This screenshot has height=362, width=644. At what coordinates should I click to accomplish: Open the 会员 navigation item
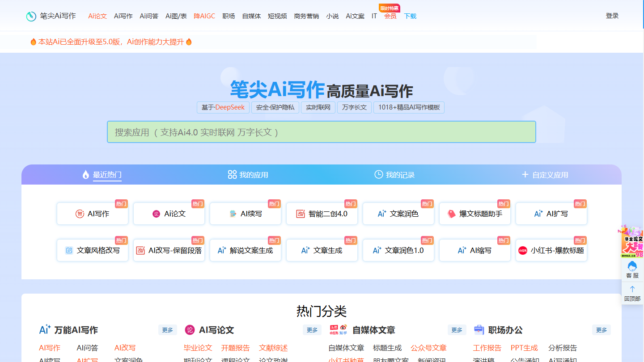click(x=390, y=16)
